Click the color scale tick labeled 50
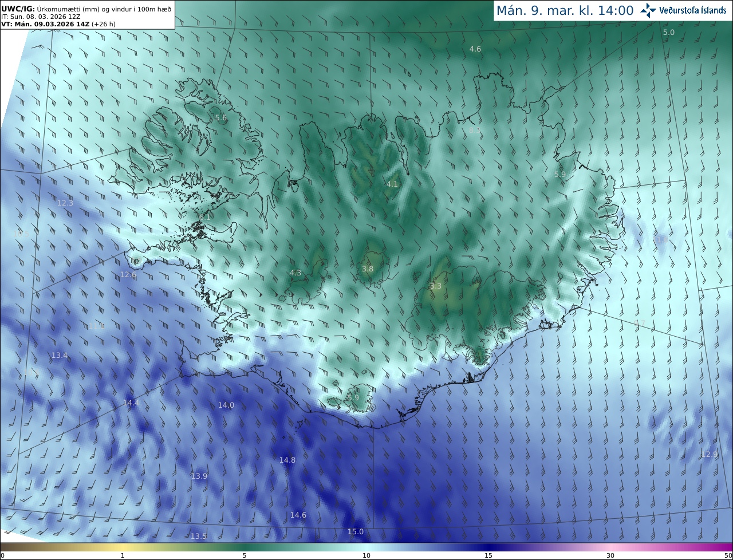 click(x=728, y=556)
